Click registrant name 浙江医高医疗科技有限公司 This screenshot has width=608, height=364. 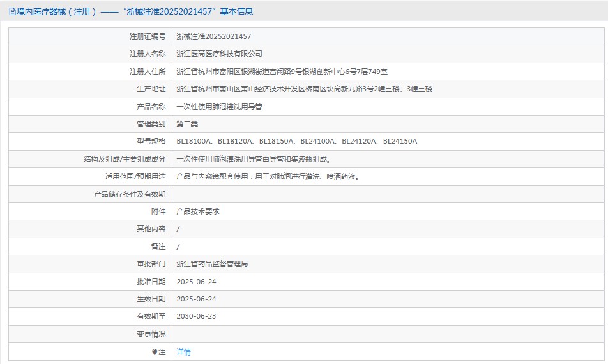click(219, 54)
